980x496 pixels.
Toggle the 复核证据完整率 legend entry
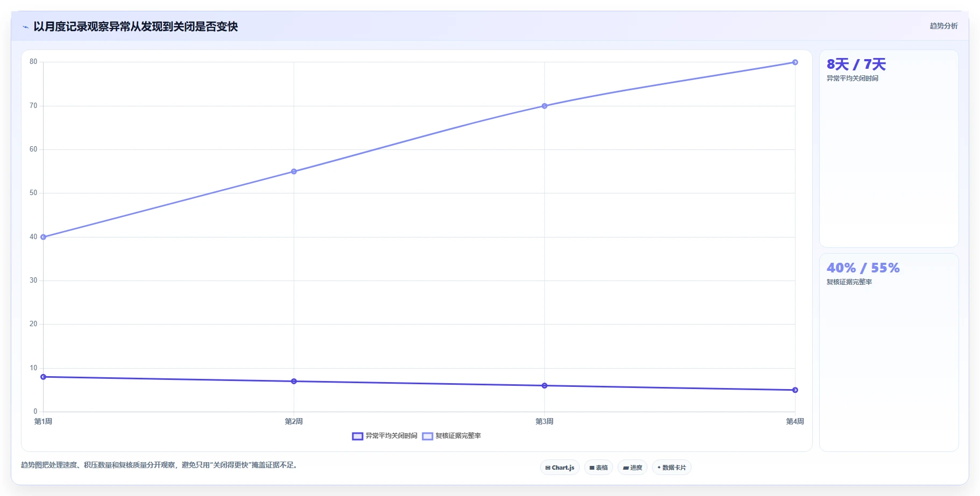pyautogui.click(x=451, y=436)
